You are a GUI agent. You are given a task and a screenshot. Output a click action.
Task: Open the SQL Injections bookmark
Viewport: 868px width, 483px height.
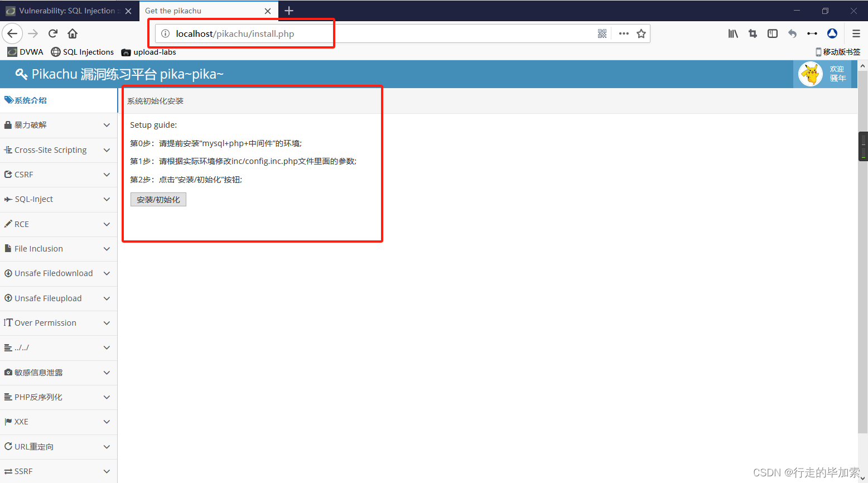(x=83, y=52)
